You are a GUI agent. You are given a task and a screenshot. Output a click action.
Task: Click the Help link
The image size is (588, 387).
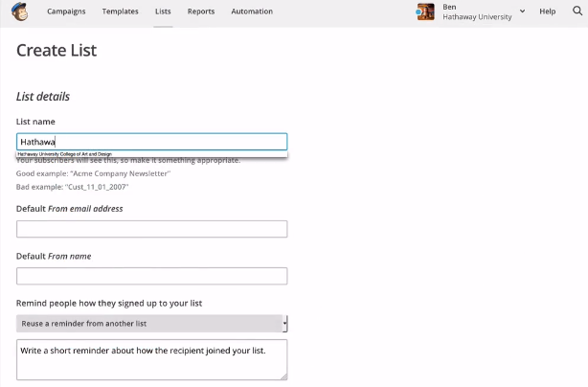(548, 11)
